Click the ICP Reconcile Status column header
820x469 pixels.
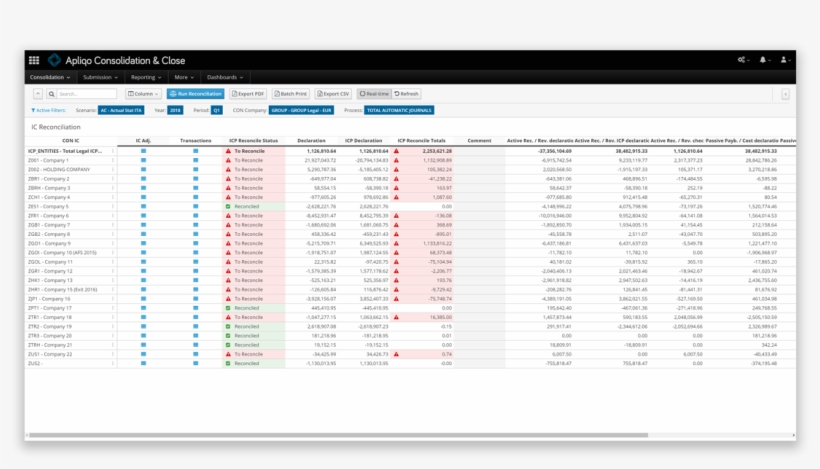click(254, 141)
